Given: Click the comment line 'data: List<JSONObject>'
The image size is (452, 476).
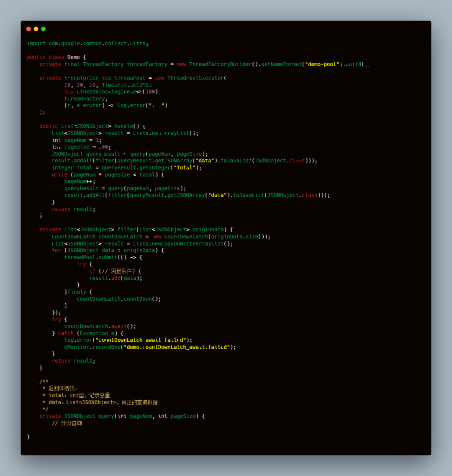Looking at the screenshot, I should pos(100,402).
